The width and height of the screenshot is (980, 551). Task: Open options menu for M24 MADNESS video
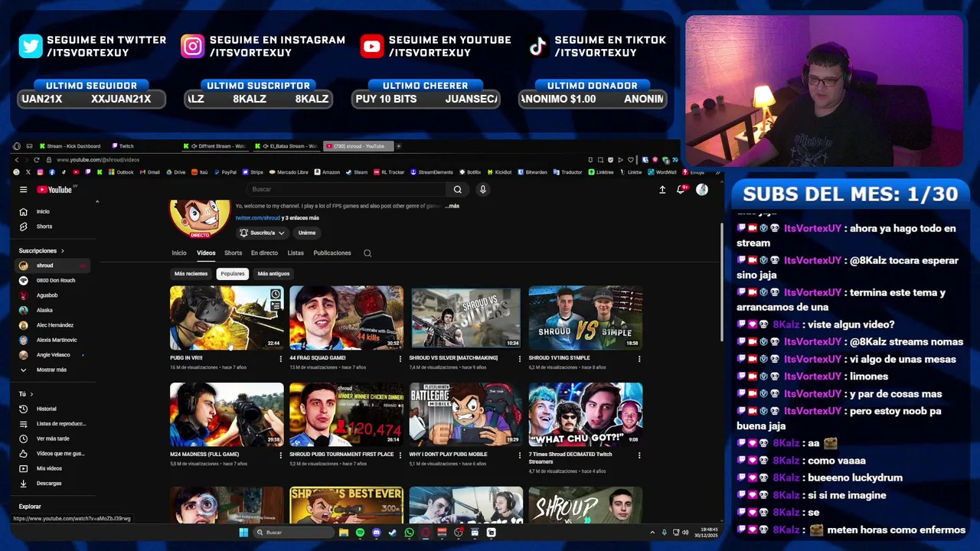[x=280, y=455]
